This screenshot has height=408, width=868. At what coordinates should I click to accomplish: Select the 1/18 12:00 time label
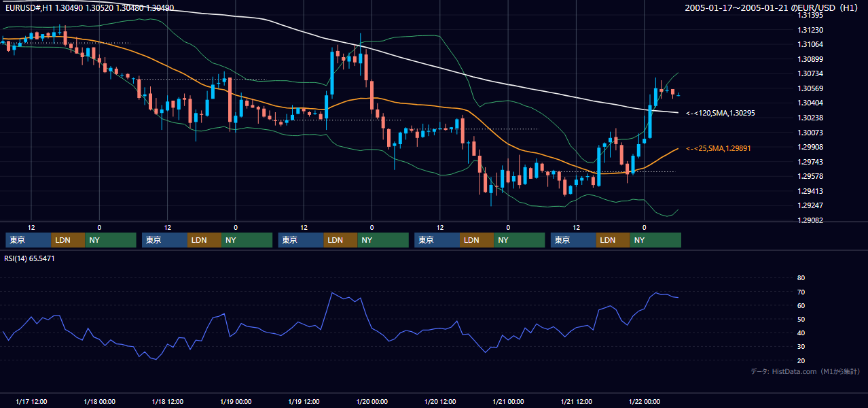point(167,402)
